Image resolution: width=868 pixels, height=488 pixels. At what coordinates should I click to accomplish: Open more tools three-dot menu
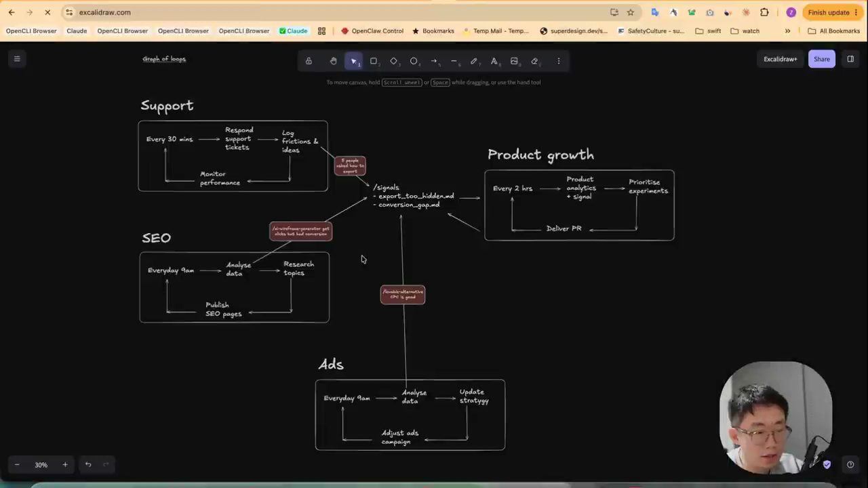pyautogui.click(x=559, y=61)
